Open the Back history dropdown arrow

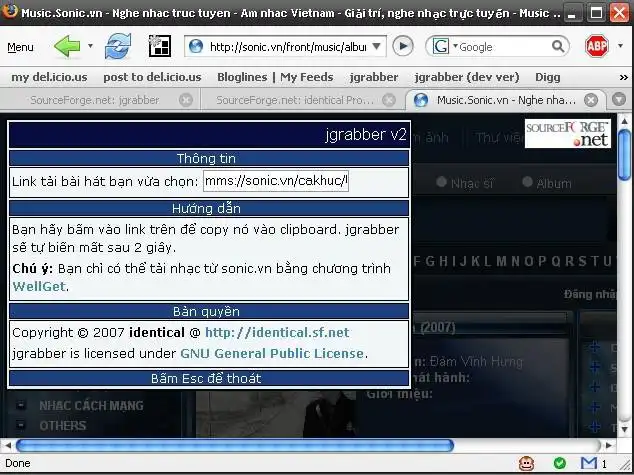[91, 46]
